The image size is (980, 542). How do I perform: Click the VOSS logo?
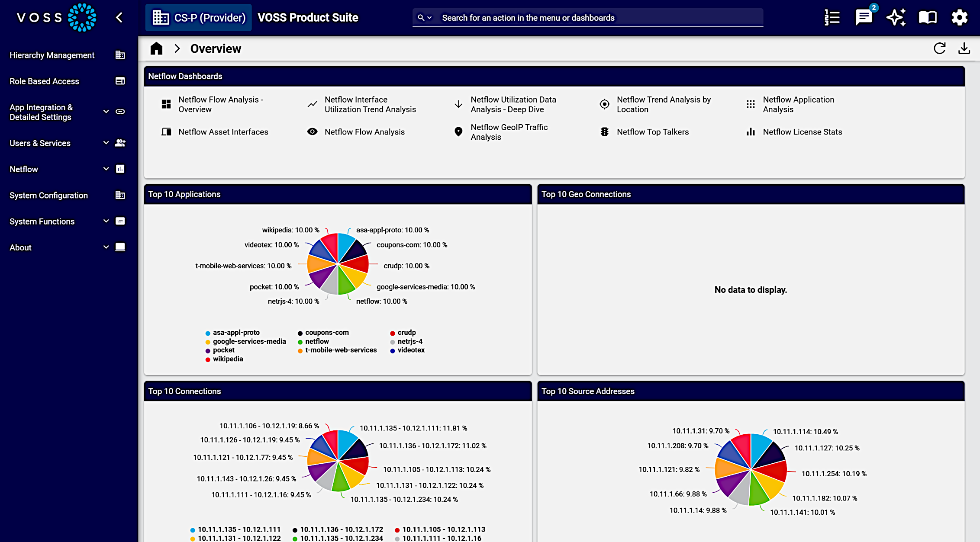click(x=56, y=18)
